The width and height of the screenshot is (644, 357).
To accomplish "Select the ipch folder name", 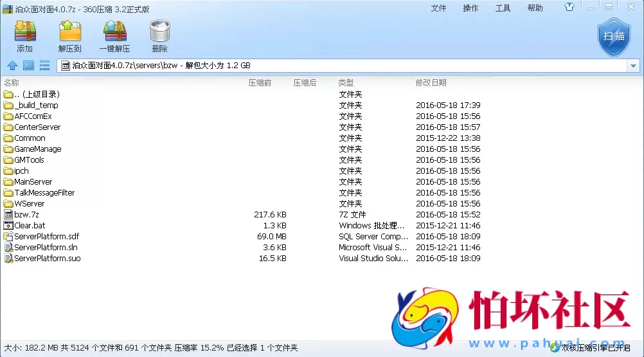I will pyautogui.click(x=21, y=171).
